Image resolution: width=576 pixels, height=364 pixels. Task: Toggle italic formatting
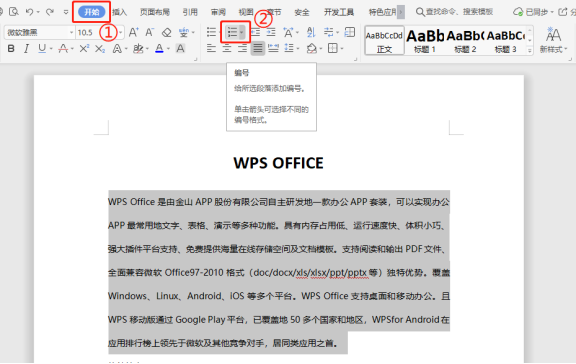(26, 48)
